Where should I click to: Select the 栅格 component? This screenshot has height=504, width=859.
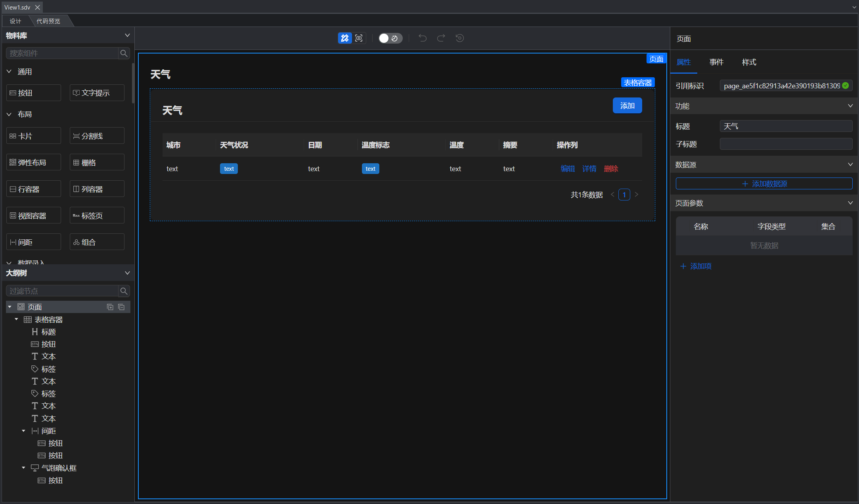pos(97,162)
